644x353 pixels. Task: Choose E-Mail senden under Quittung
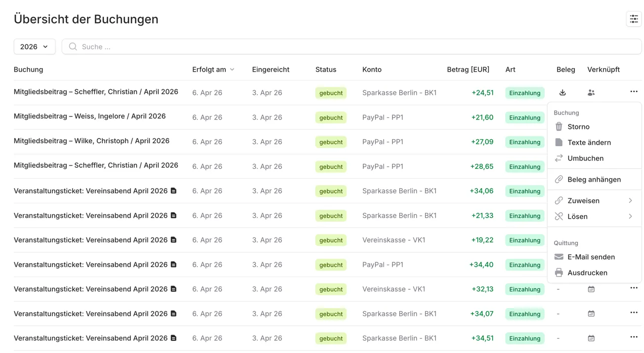pos(591,257)
